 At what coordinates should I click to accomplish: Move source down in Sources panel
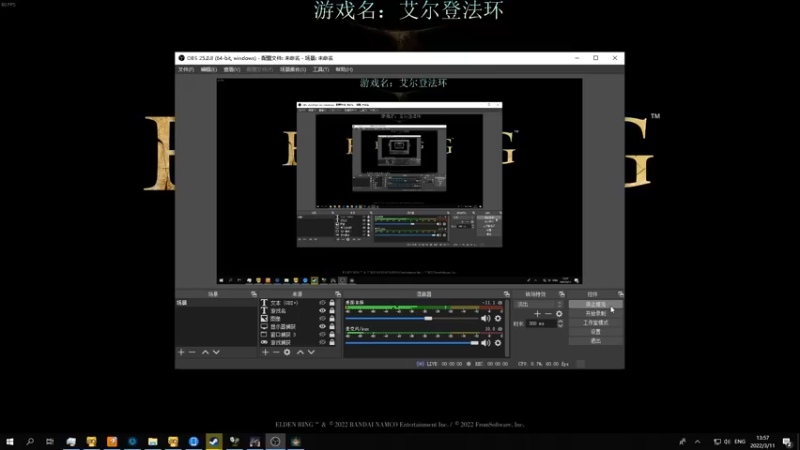coord(311,352)
